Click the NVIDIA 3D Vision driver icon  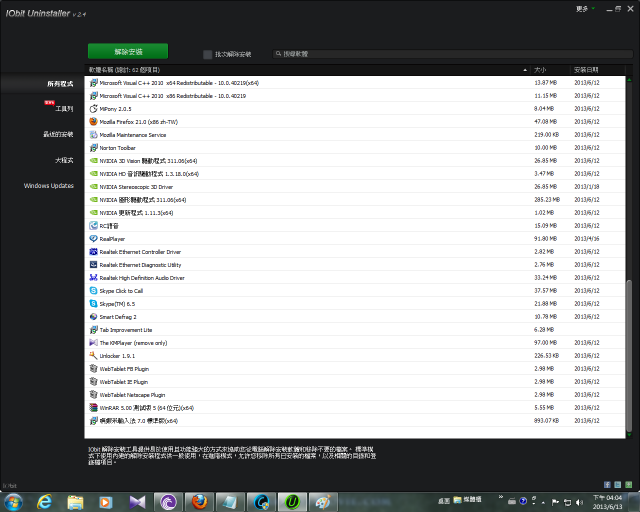[93, 160]
